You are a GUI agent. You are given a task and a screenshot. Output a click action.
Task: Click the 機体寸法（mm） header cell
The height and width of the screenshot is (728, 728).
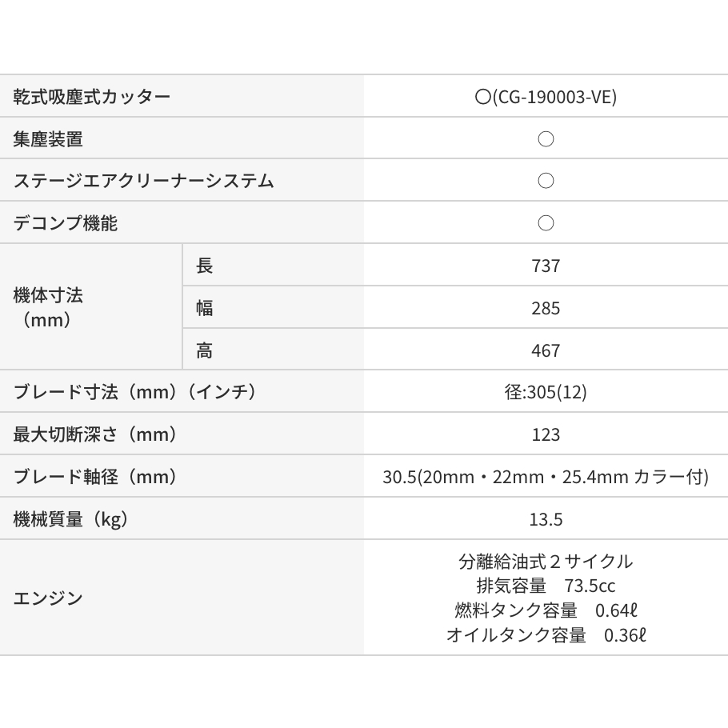click(x=48, y=307)
